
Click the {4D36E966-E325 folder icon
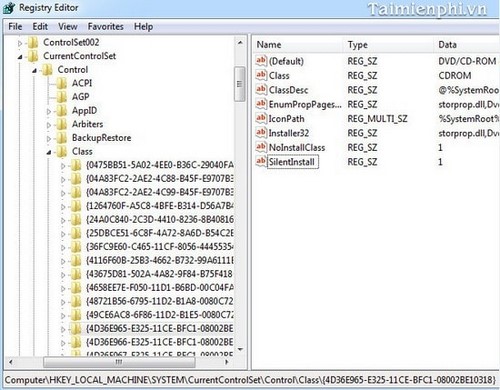pyautogui.click(x=76, y=342)
